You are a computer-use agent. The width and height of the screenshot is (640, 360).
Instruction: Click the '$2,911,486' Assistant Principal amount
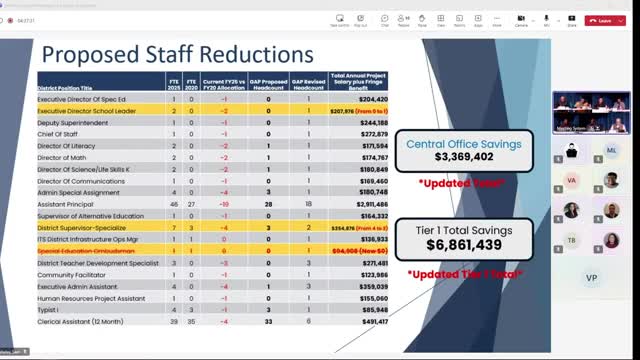pos(372,204)
